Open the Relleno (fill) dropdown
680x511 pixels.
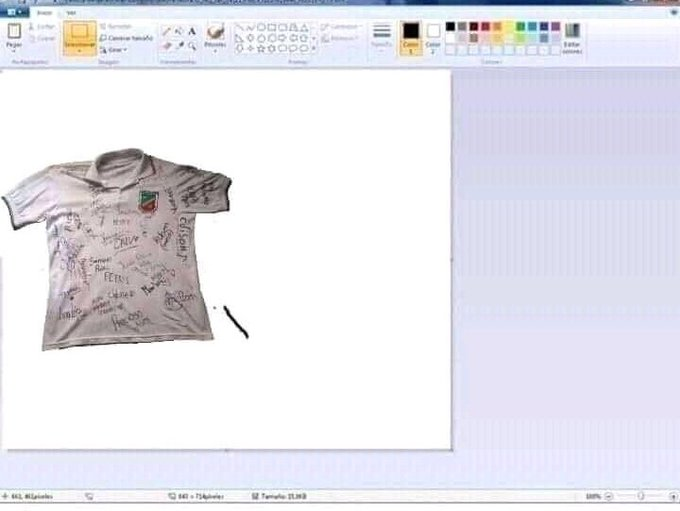click(x=341, y=39)
